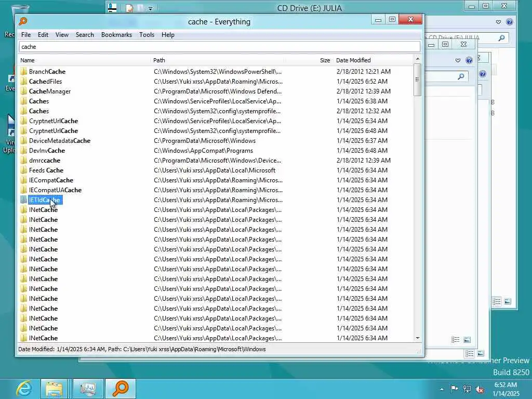The width and height of the screenshot is (532, 399).
Task: Show hidden tray icons arrow
Action: pos(442,389)
